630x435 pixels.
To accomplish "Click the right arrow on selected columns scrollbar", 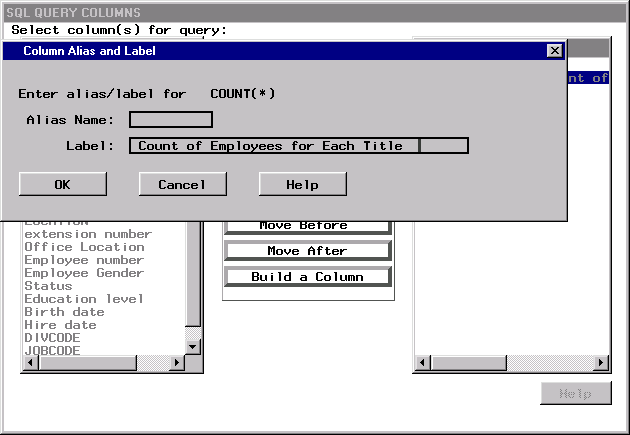I will [x=602, y=362].
